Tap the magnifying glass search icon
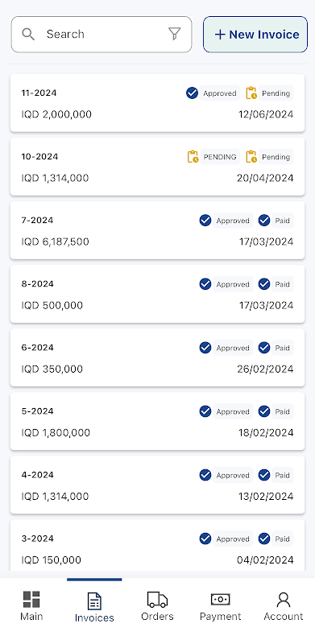This screenshot has height=644, width=315. 28,34
